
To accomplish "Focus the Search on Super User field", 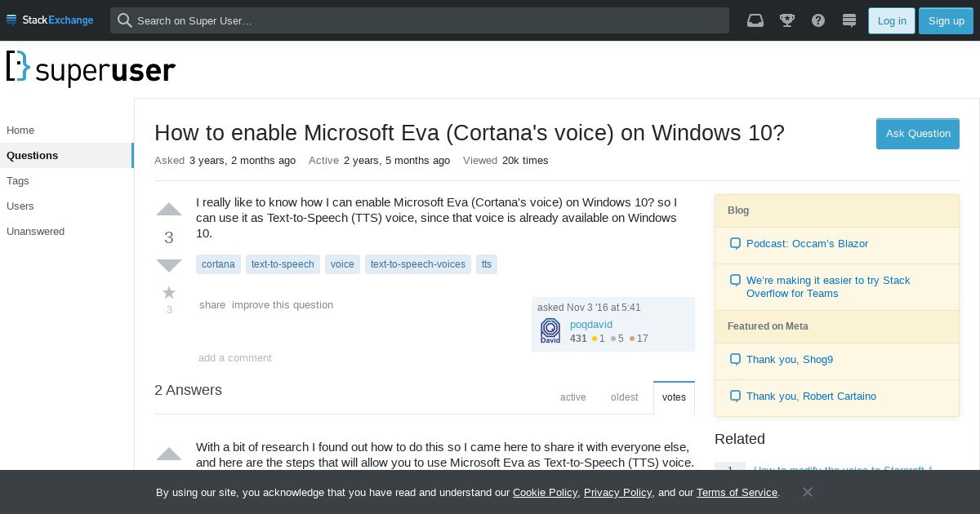I will pyautogui.click(x=420, y=20).
